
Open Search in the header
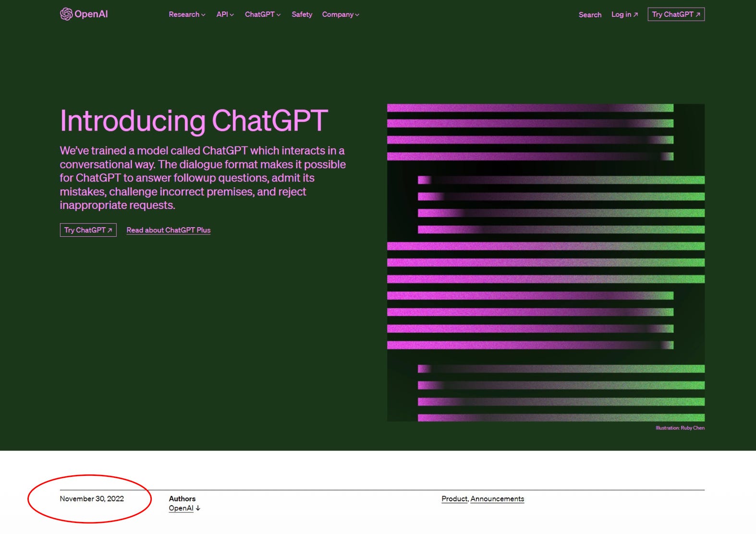click(x=590, y=15)
